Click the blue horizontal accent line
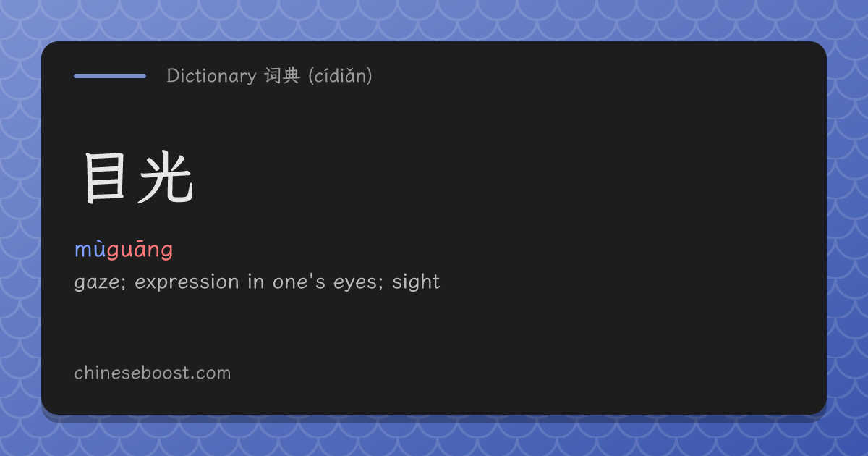Screen dimensions: 868x456 pyautogui.click(x=110, y=76)
